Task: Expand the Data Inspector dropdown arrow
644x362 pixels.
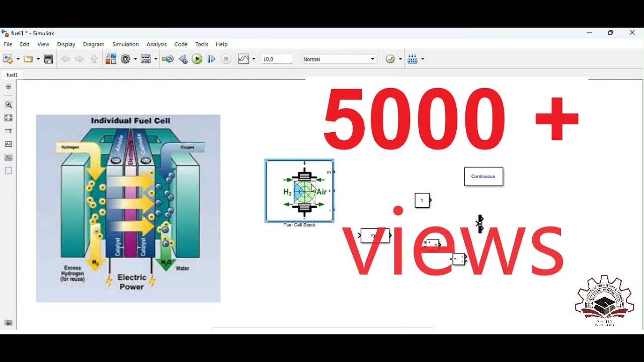Action: coord(254,59)
